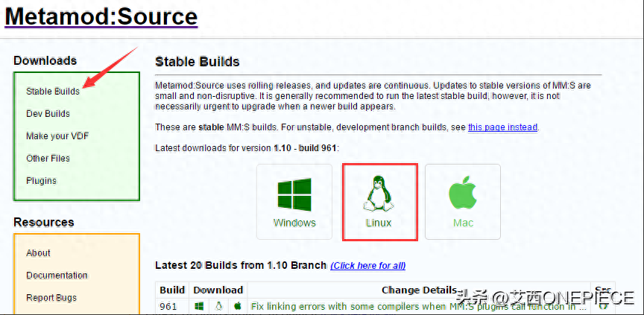Open Documentation under Resources
The width and height of the screenshot is (644, 315).
(x=57, y=276)
